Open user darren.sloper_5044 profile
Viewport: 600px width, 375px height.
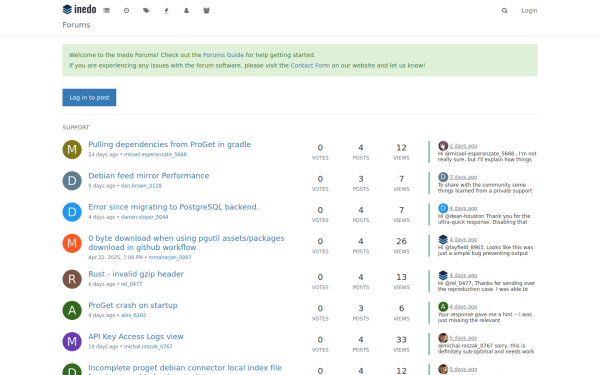(x=144, y=217)
